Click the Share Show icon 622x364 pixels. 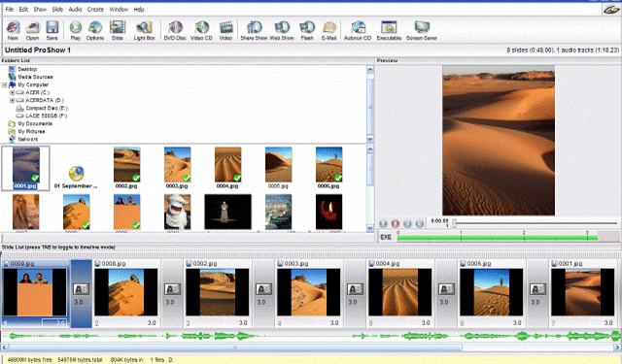pyautogui.click(x=254, y=30)
